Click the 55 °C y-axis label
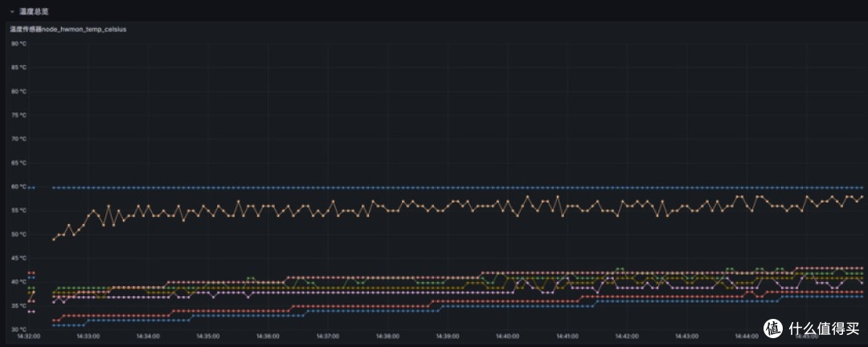The height and width of the screenshot is (347, 868). 18,210
